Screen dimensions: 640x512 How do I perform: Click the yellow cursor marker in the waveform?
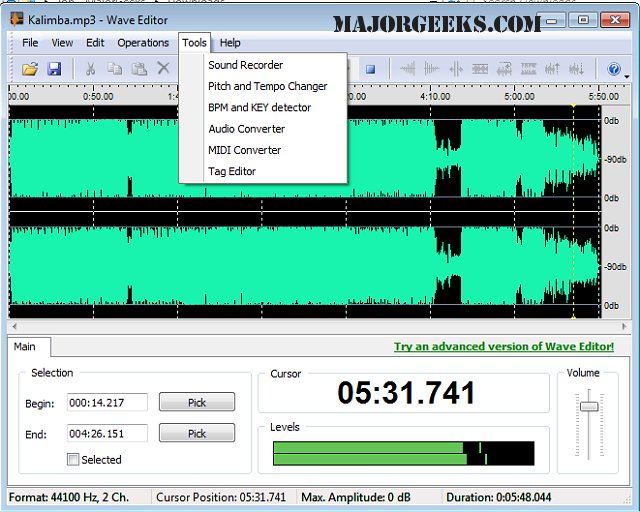pos(573,211)
